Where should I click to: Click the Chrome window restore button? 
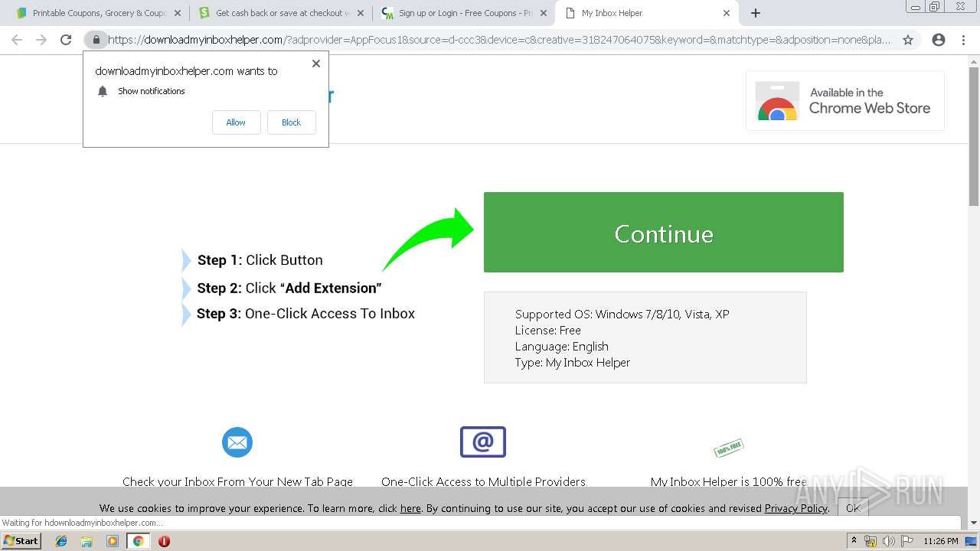pyautogui.click(x=934, y=6)
